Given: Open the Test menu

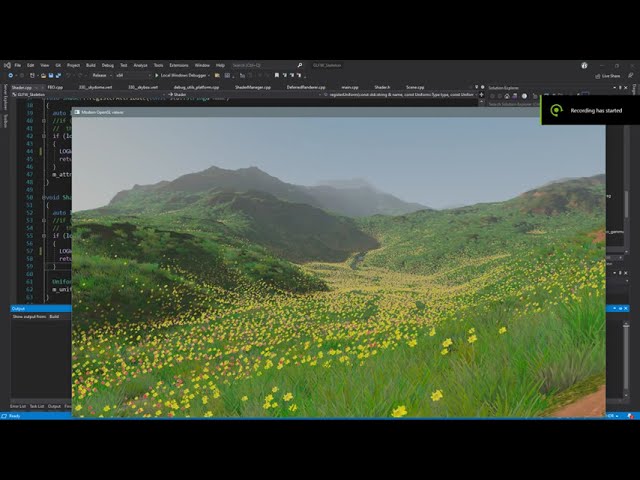Looking at the screenshot, I should point(124,65).
